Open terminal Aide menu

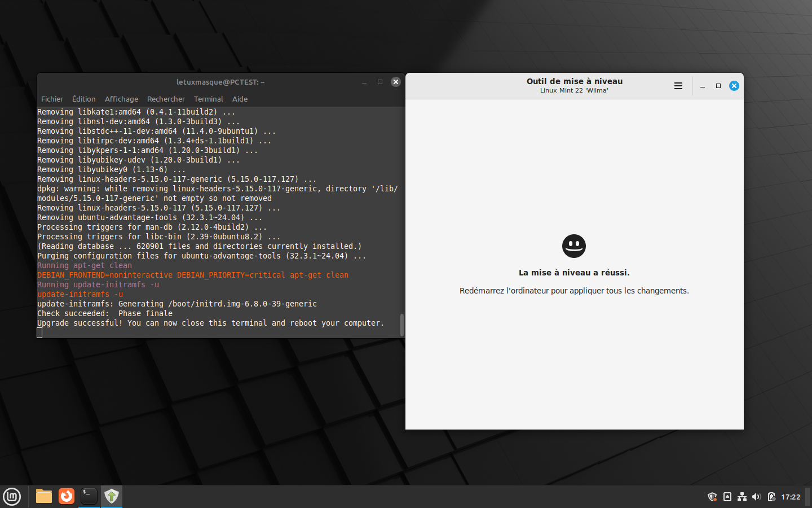click(240, 99)
